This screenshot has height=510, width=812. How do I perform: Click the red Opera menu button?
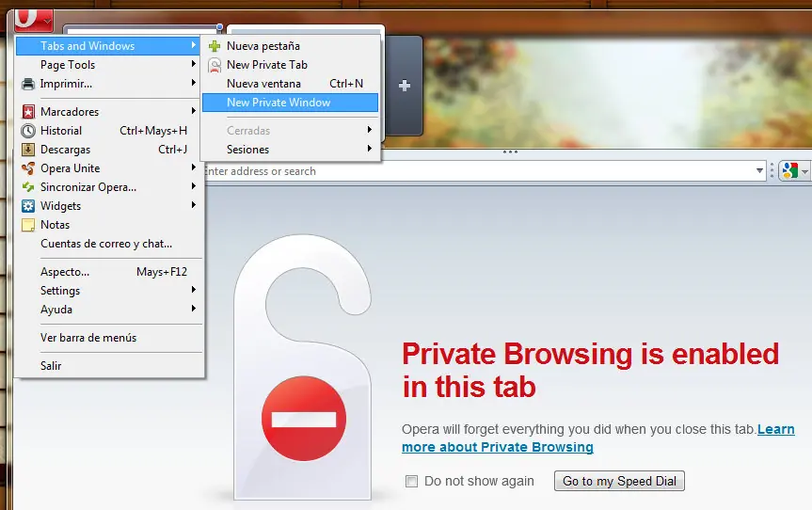tap(34, 20)
